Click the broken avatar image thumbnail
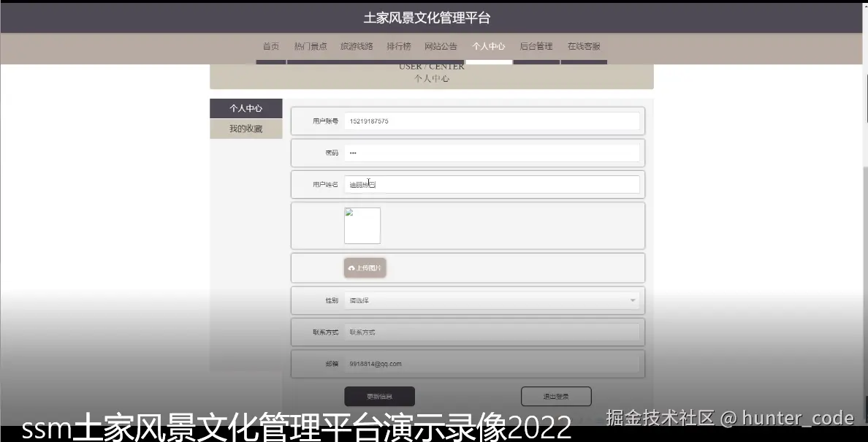 click(x=362, y=226)
